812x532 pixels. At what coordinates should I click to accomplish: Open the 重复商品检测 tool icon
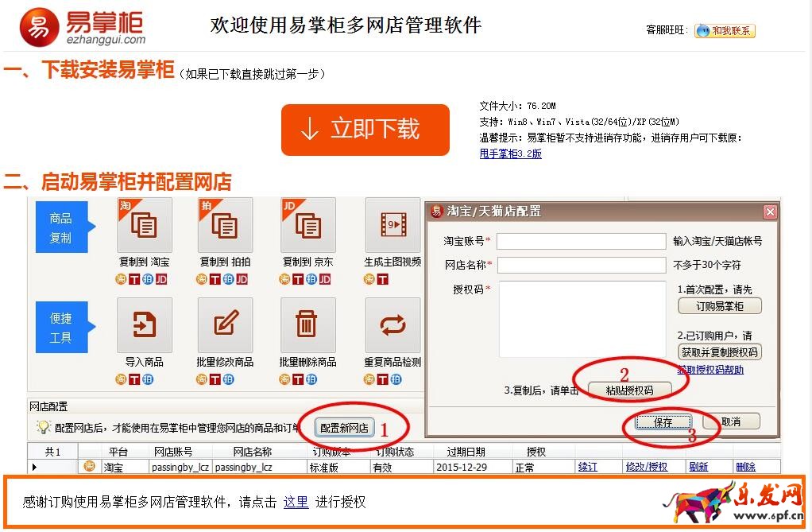(x=393, y=325)
